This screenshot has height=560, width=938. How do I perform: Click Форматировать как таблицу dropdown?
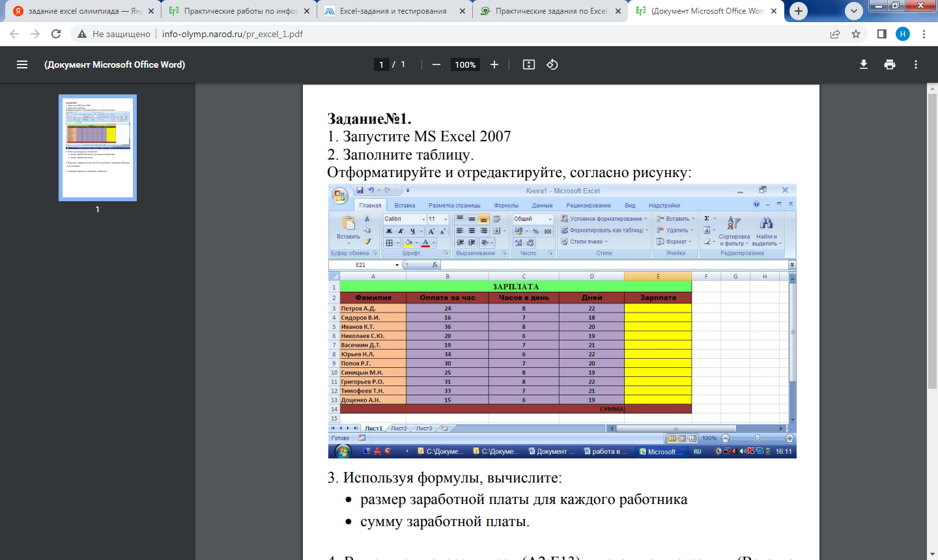604,230
